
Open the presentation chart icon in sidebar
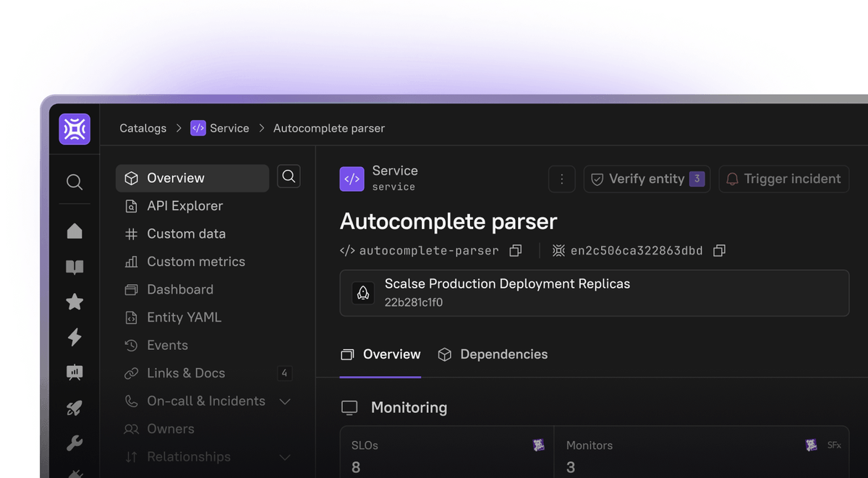pyautogui.click(x=75, y=372)
